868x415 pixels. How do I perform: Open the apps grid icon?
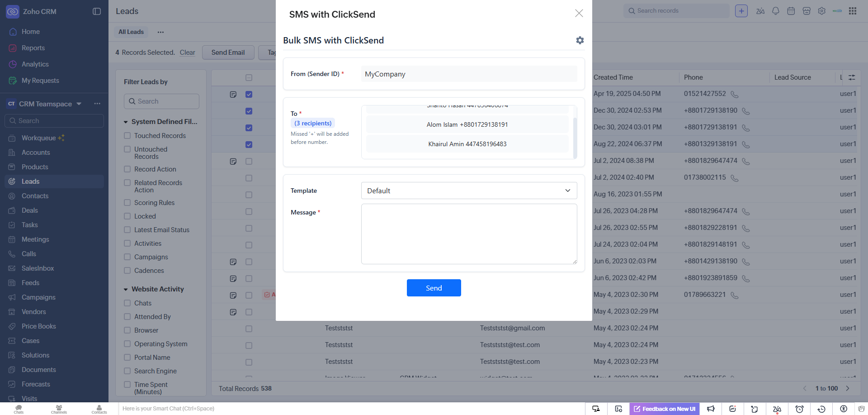853,11
